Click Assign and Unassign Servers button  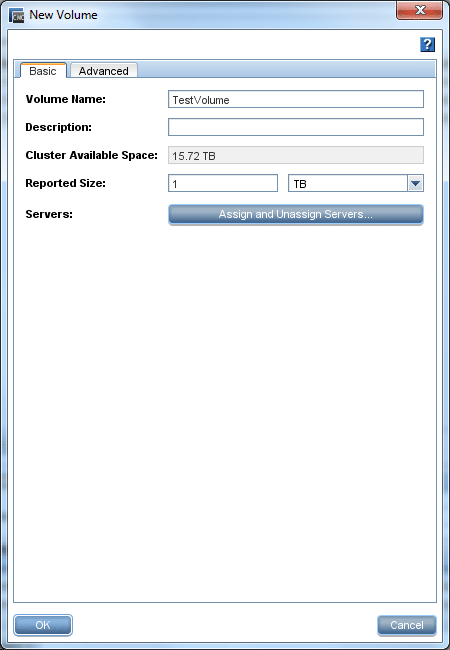[296, 215]
